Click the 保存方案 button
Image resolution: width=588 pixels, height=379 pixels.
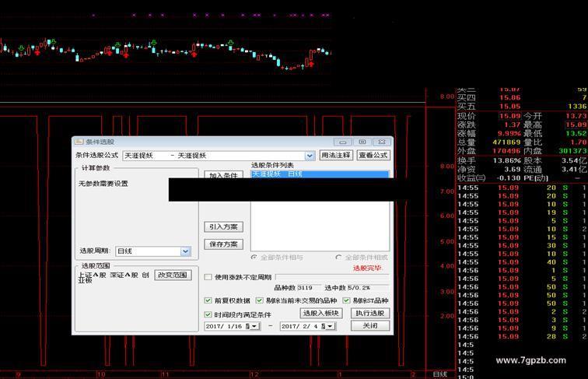(223, 244)
